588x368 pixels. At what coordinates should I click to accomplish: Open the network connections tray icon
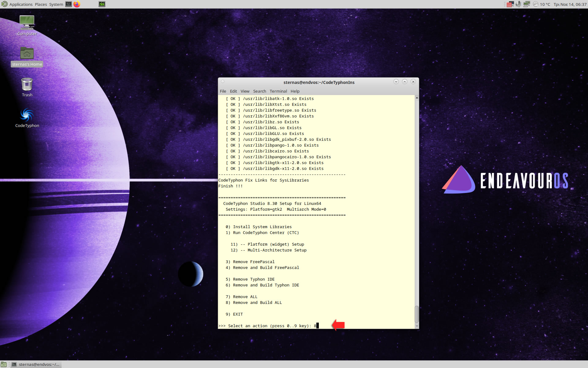[526, 4]
